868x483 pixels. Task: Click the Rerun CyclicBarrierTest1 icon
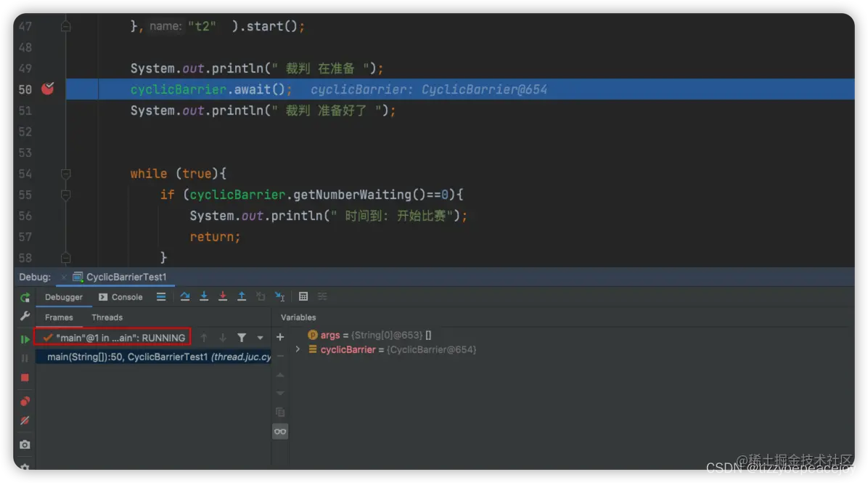[25, 298]
